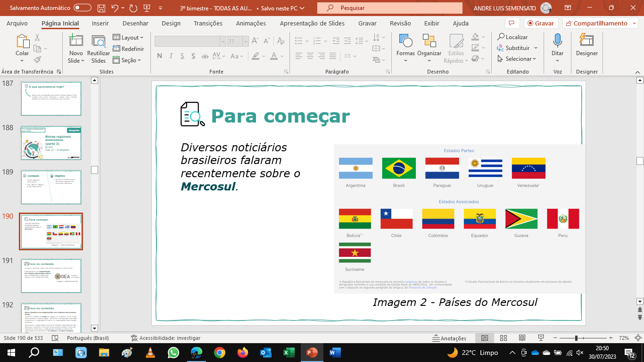Viewport: 644px width, 362px height.
Task: Decrease font size with smaller A icon
Action: coord(267,41)
